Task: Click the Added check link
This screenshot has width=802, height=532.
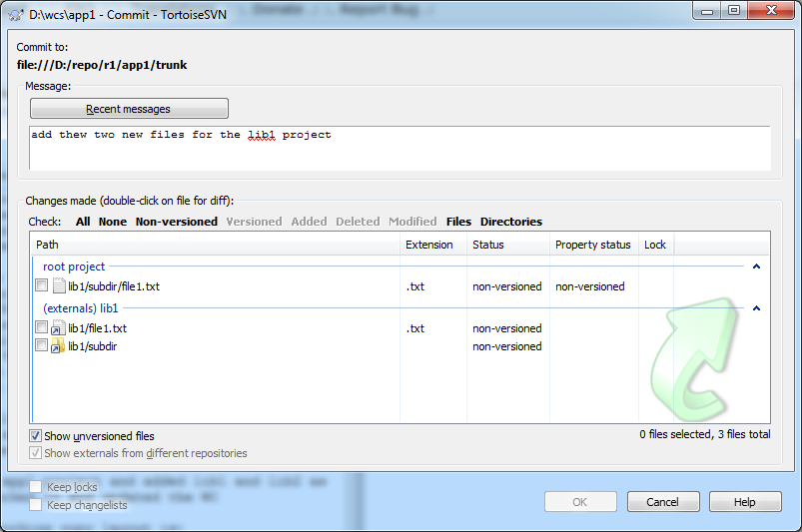Action: pyautogui.click(x=309, y=222)
